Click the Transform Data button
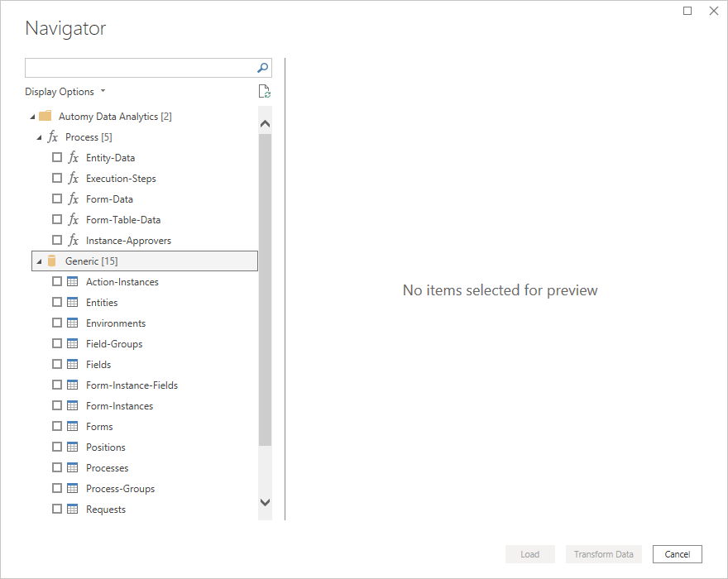 (603, 554)
